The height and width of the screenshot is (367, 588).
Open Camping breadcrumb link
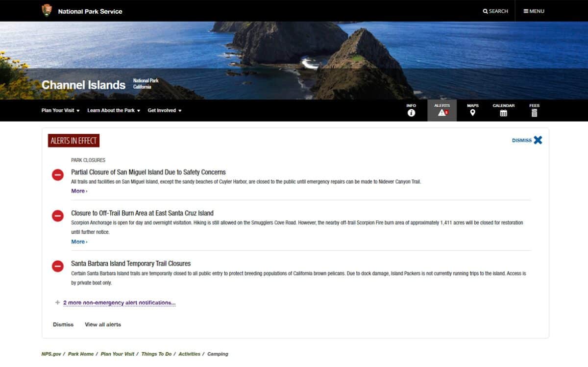(218, 354)
